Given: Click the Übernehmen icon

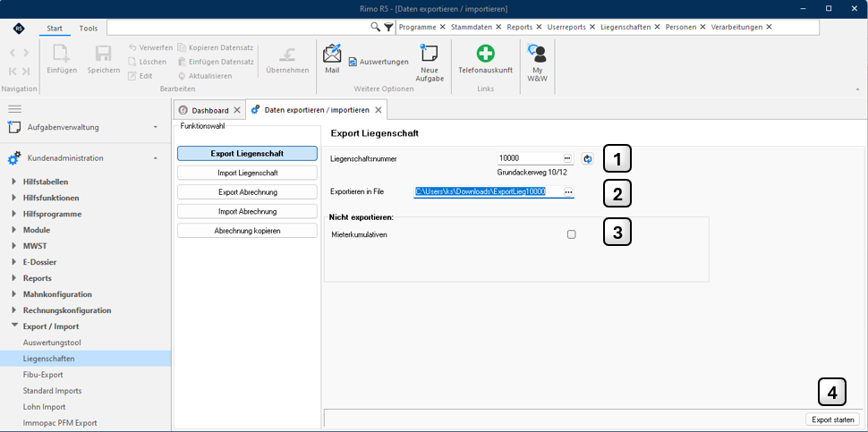Looking at the screenshot, I should [x=287, y=55].
